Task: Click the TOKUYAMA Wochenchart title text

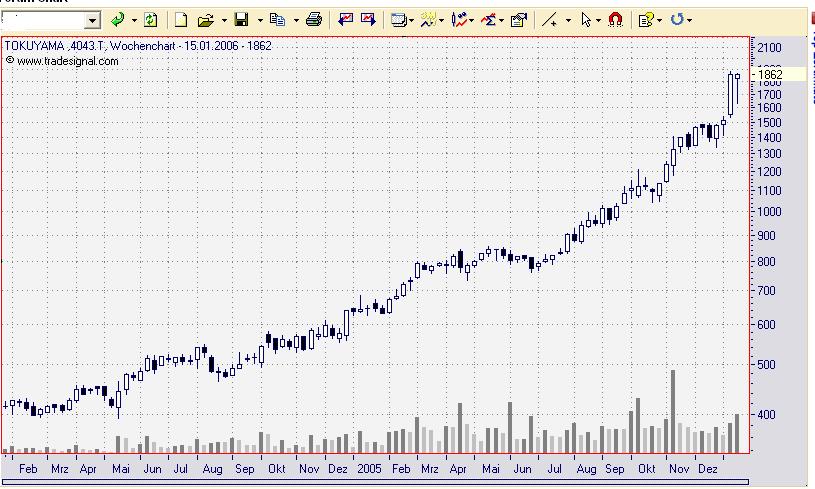Action: 138,46
